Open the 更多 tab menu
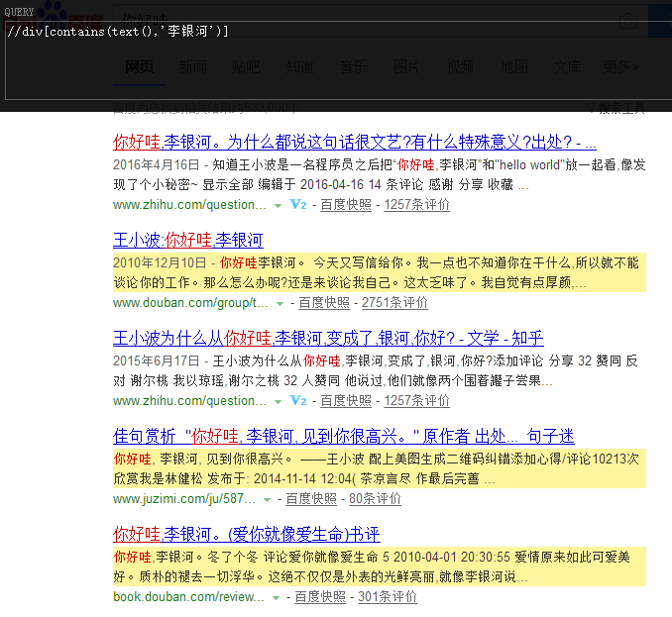 (x=618, y=67)
